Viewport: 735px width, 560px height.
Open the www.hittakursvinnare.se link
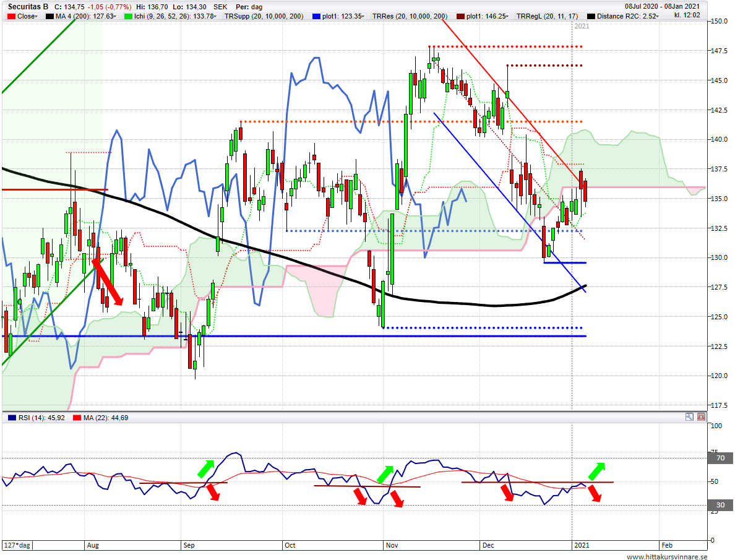(666, 557)
